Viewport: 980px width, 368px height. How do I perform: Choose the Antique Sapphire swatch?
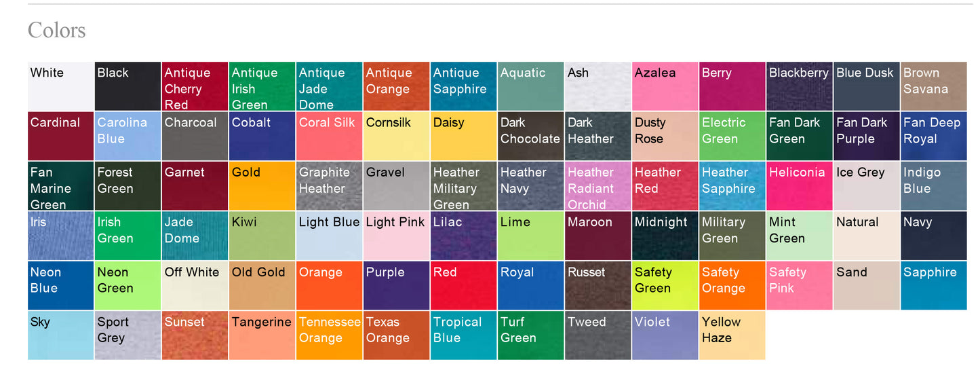[x=464, y=86]
